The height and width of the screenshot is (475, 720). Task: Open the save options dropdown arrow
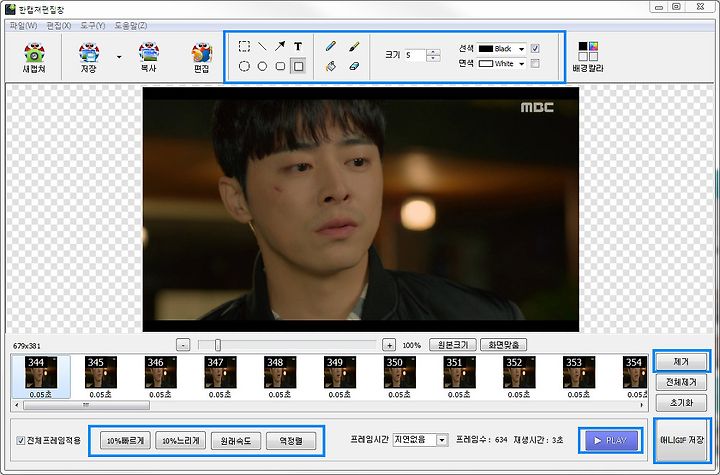119,57
